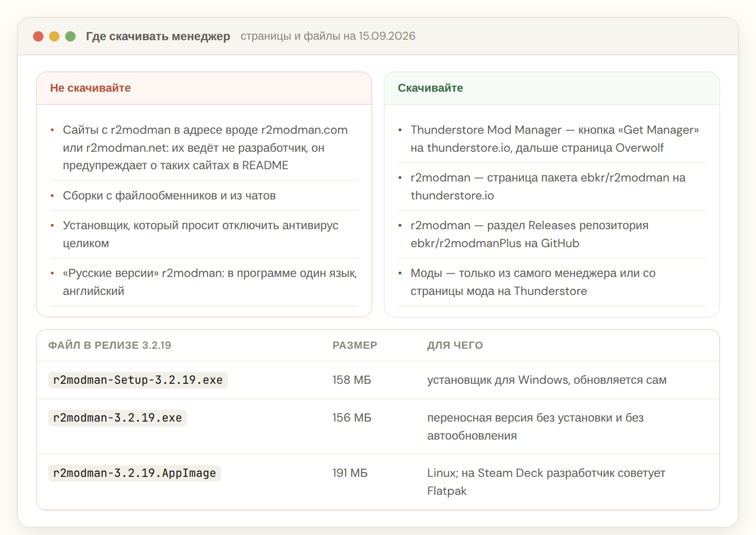Select file name r2modman-3.2.19.exe
This screenshot has width=756, height=535.
pos(118,418)
